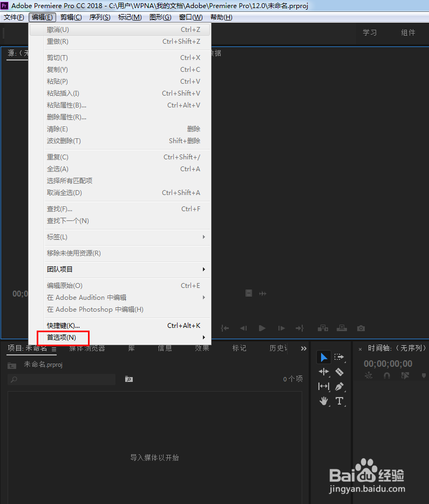Toggle nest sequence insert option in timeline

369,375
